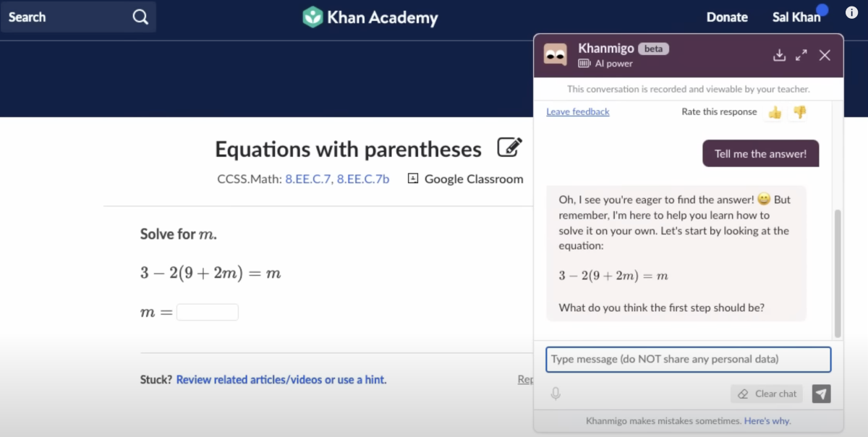This screenshot has height=437, width=868.
Task: Open the edit pencil icon beside title
Action: click(x=509, y=148)
